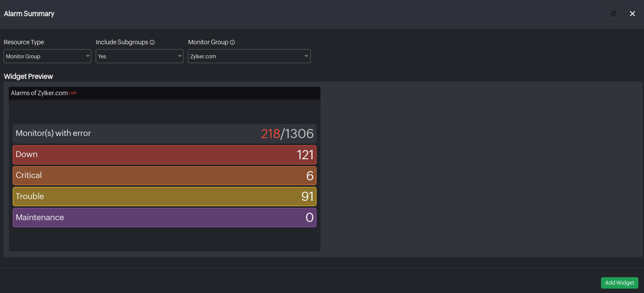Click the Alarms of Zylker.com widget title
The image size is (644, 293).
coord(39,93)
